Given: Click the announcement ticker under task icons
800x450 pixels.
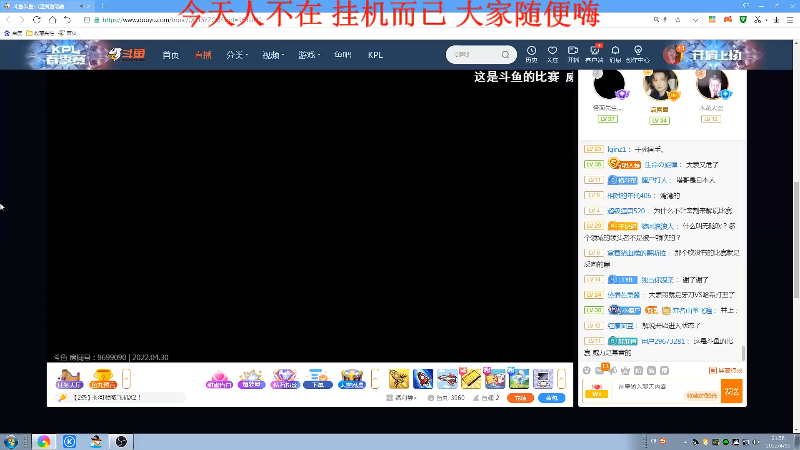Looking at the screenshot, I should (120, 397).
